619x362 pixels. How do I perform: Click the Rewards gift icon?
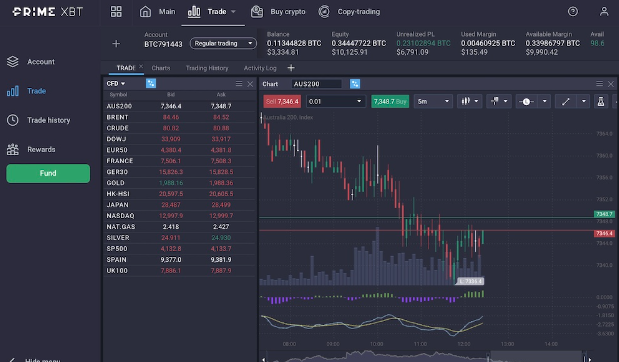click(13, 149)
